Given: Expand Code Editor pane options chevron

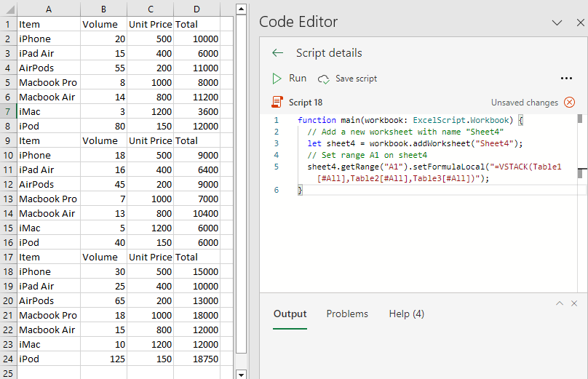Looking at the screenshot, I should tap(557, 23).
